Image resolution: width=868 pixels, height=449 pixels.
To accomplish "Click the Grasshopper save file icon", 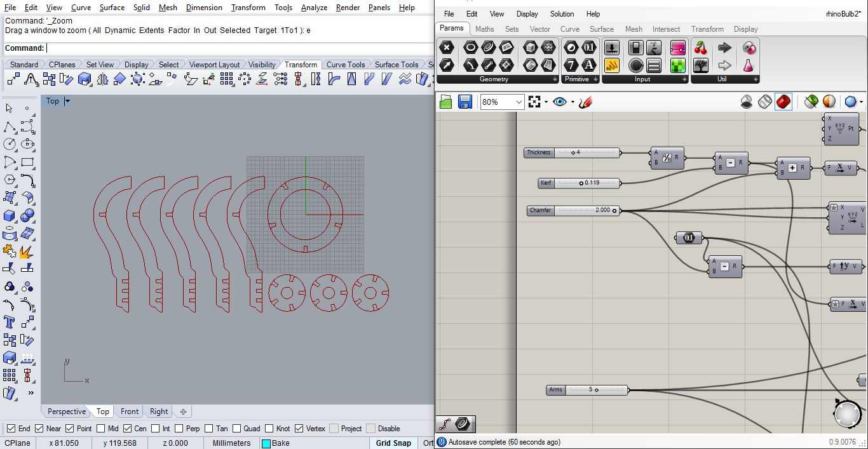I will click(x=465, y=102).
